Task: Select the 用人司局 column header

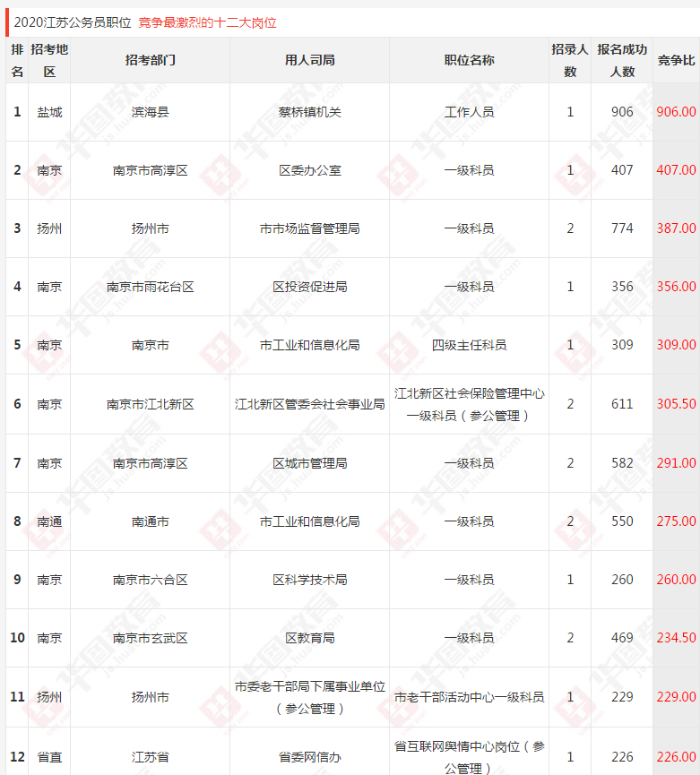Action: (309, 60)
